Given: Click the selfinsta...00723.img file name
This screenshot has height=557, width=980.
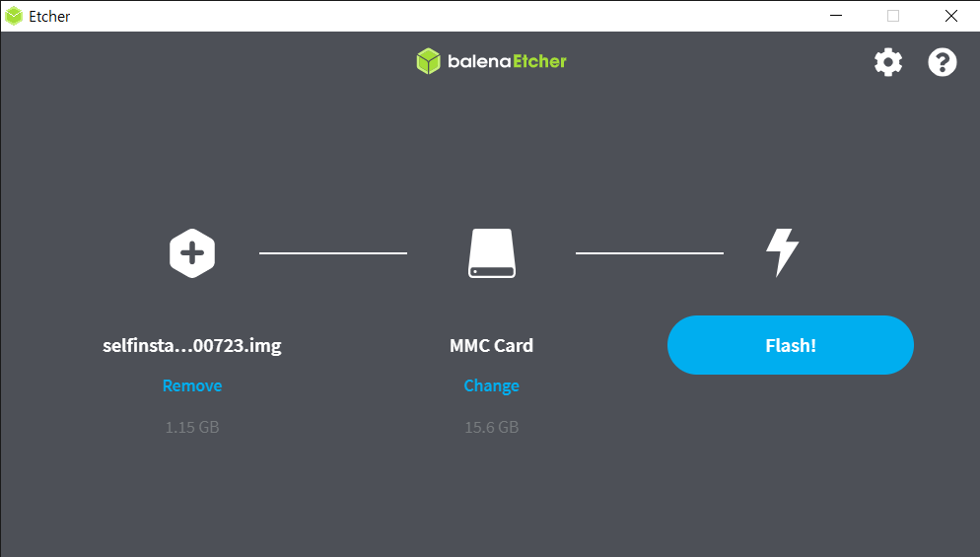Looking at the screenshot, I should click(192, 345).
